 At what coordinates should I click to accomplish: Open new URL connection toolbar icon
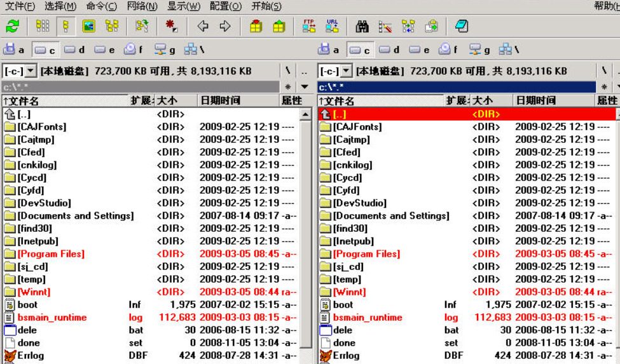click(x=332, y=27)
